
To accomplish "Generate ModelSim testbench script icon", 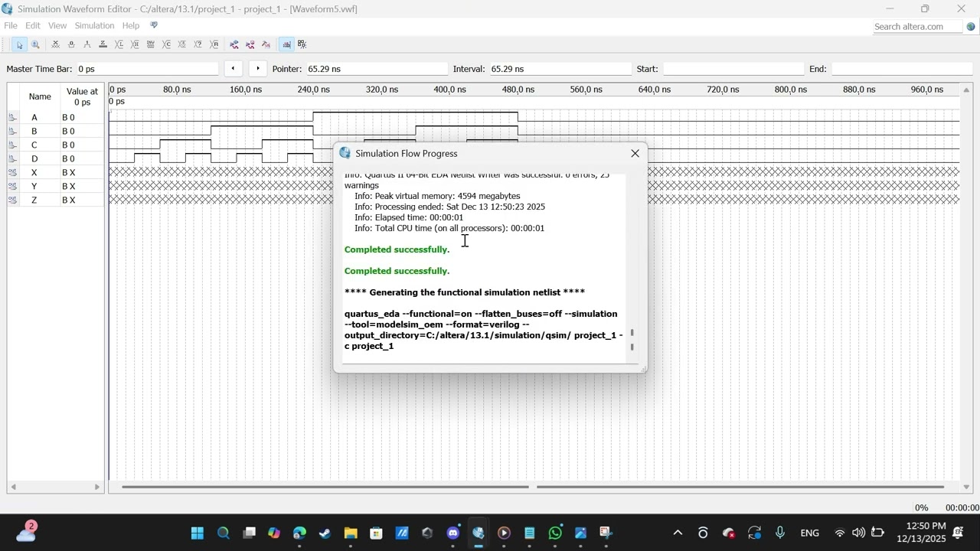I will 266,44.
